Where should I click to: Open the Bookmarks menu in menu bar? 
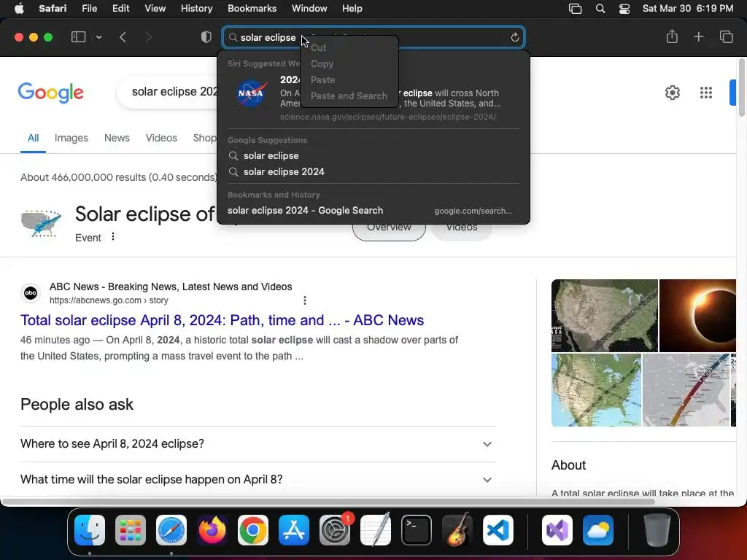coord(252,9)
